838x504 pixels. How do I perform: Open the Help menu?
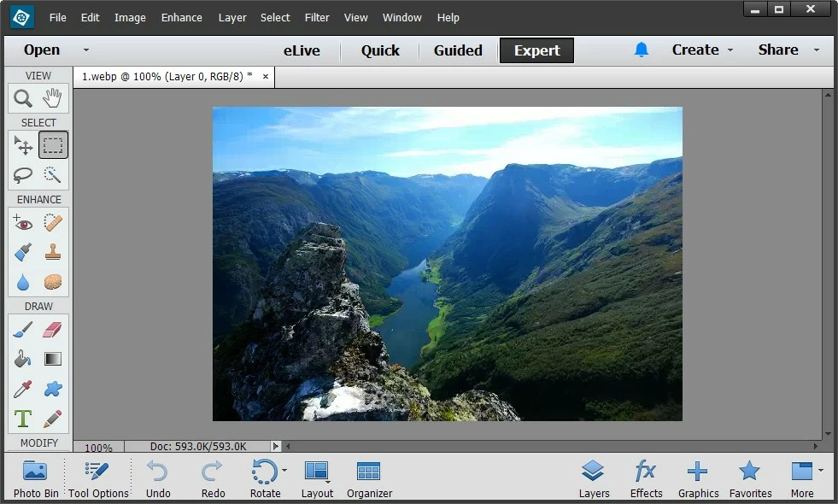448,18
